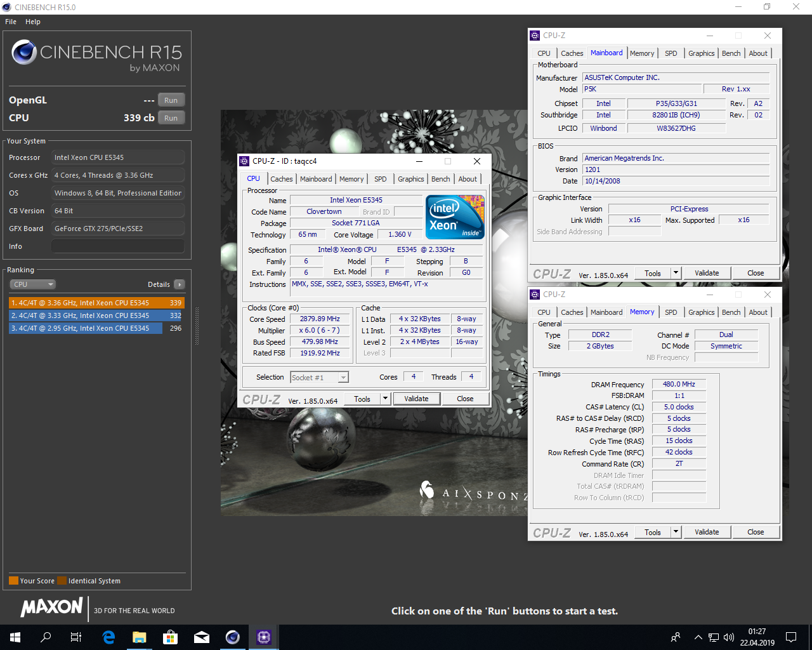The height and width of the screenshot is (650, 812).
Task: Open Bench tab in Memory window
Action: [x=731, y=312]
